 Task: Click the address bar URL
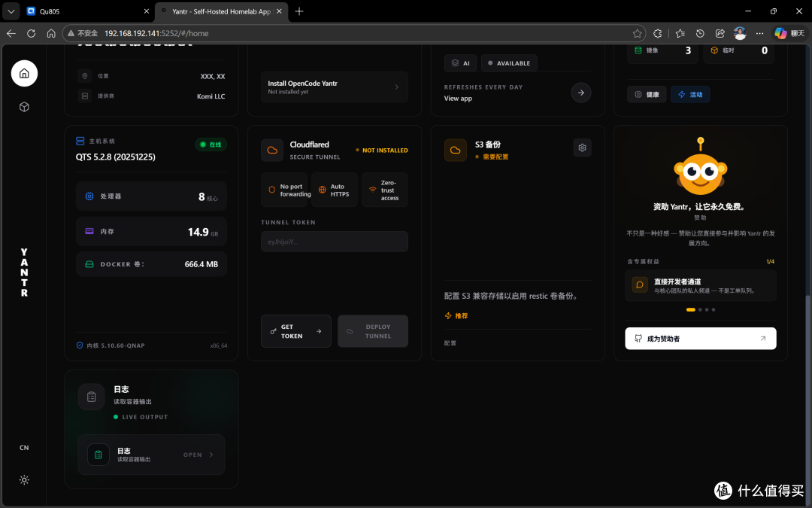click(x=156, y=33)
